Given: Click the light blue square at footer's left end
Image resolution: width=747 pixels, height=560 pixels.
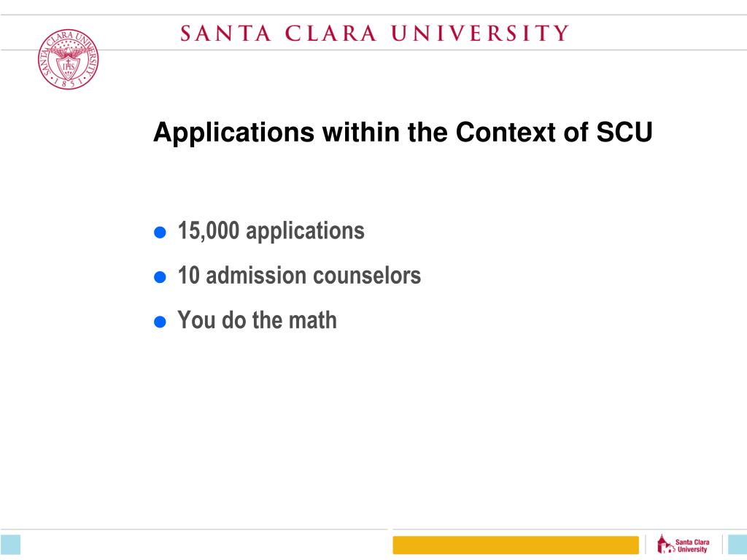Looking at the screenshot, I should pos(10,544).
